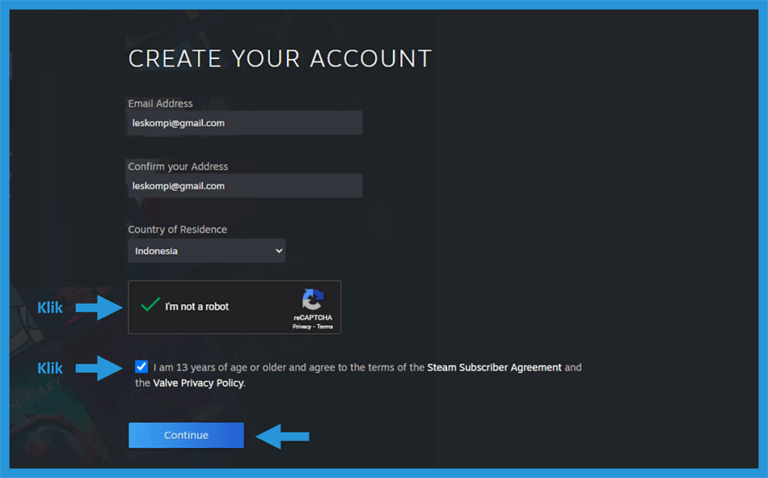768x478 pixels.
Task: Open the Steam Subscriber Agreement link
Action: [x=494, y=367]
